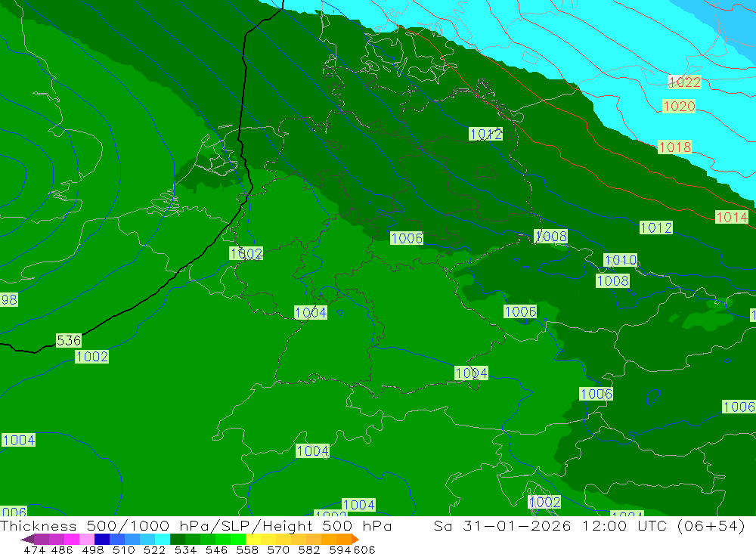Click the cyan legend swatch above 522
Viewport: 756px width, 554px height.
coord(163,539)
